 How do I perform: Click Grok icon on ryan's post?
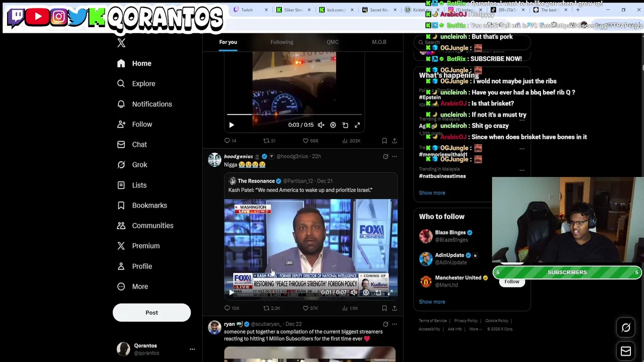(x=385, y=324)
